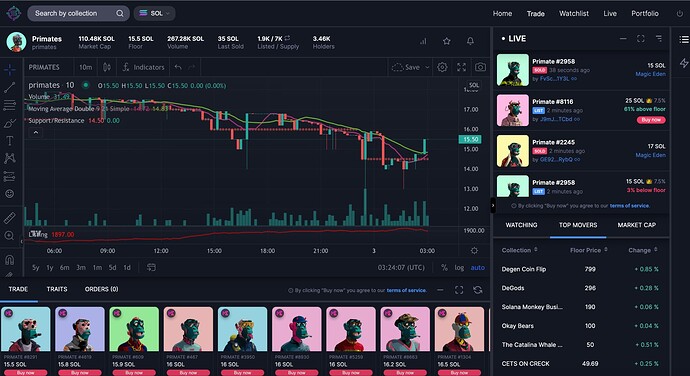
Task: Toggle auto scale on chart
Action: (477, 267)
